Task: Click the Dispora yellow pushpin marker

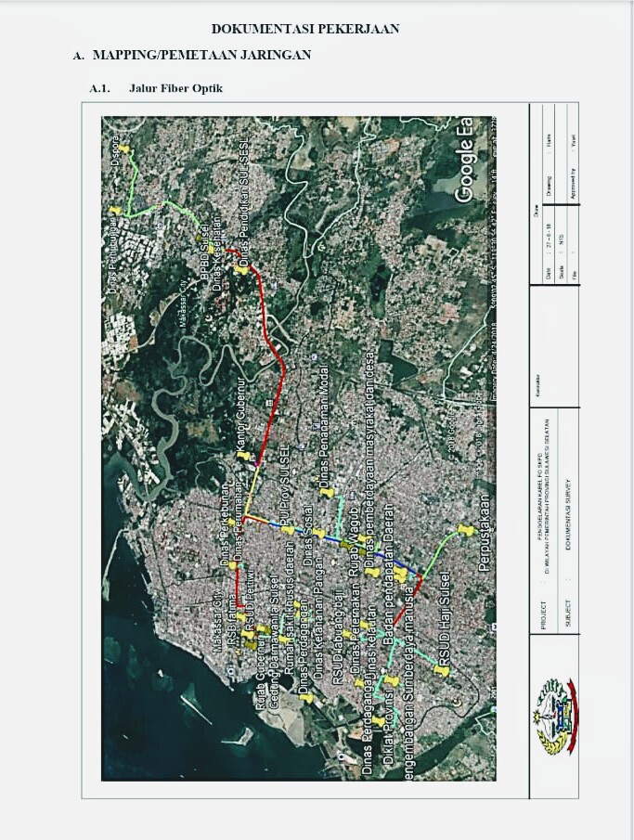Action: (122, 149)
